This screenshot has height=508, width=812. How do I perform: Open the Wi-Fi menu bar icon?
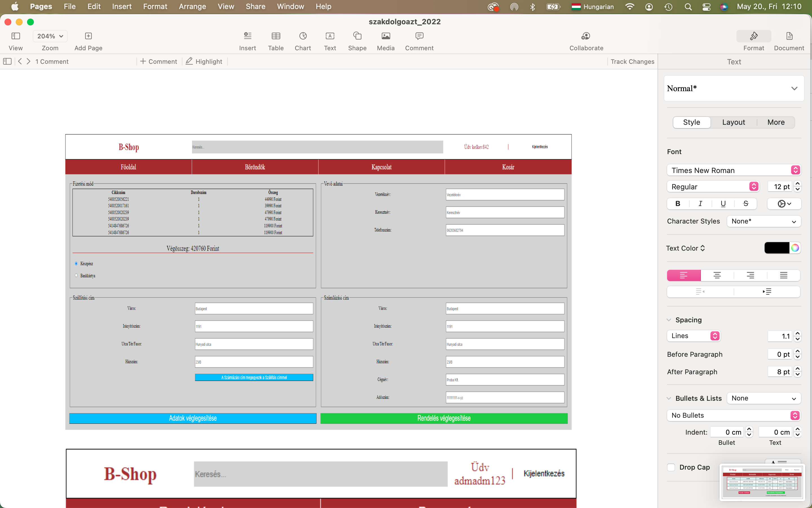[630, 7]
